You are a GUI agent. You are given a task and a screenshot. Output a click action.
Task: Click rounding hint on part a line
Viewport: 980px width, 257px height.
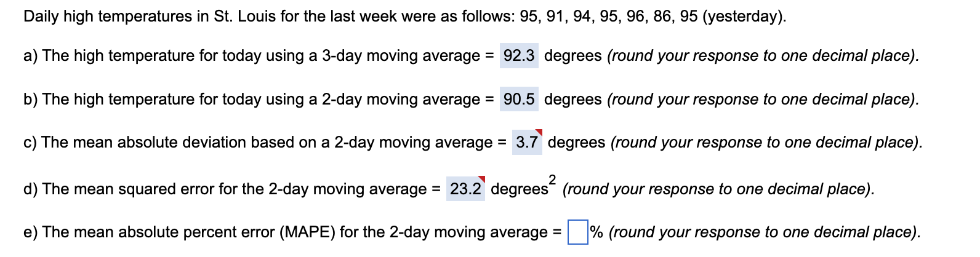tap(763, 56)
